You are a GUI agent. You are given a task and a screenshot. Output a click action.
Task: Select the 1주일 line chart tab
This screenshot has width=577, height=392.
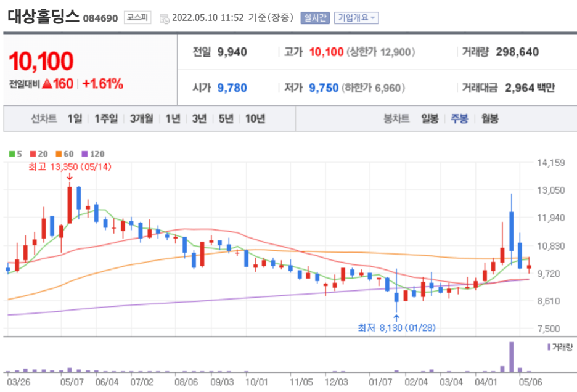click(106, 118)
